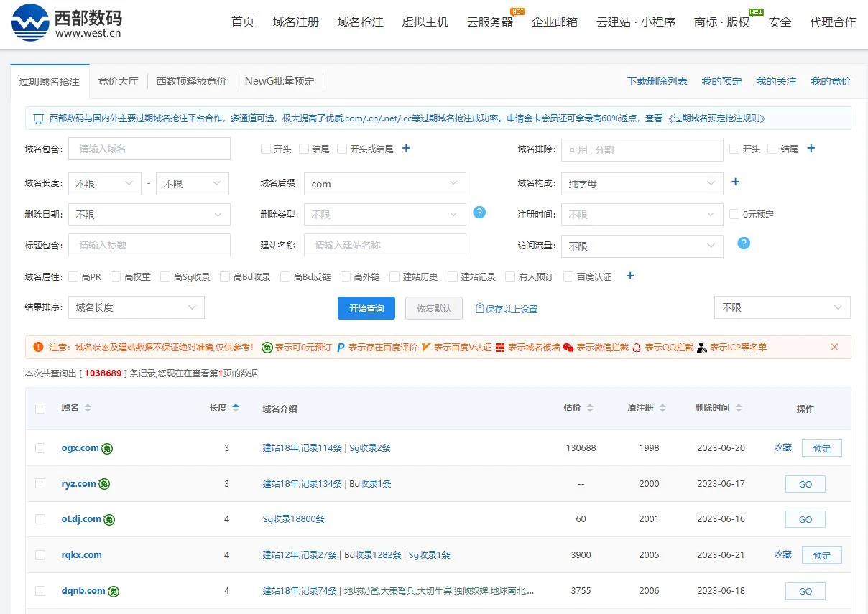The height and width of the screenshot is (614, 868).
Task: Click the save icon for 保存以上设置
Action: [x=479, y=308]
